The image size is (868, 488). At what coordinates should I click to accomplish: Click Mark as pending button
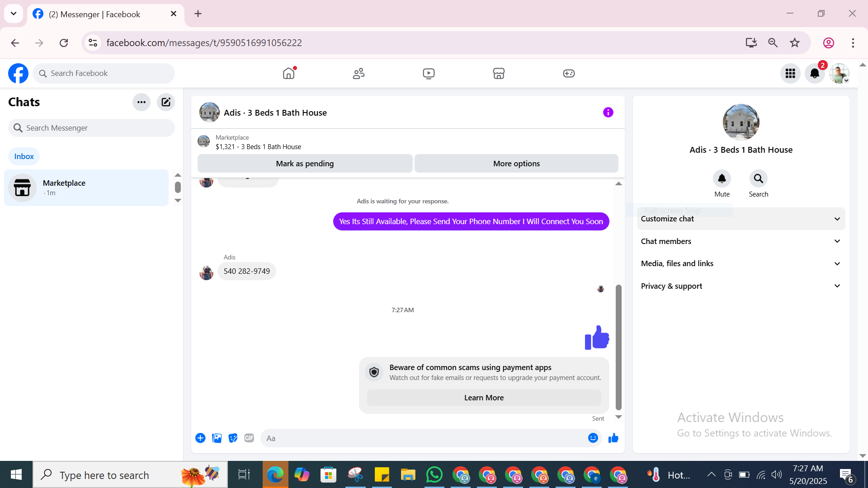point(305,164)
